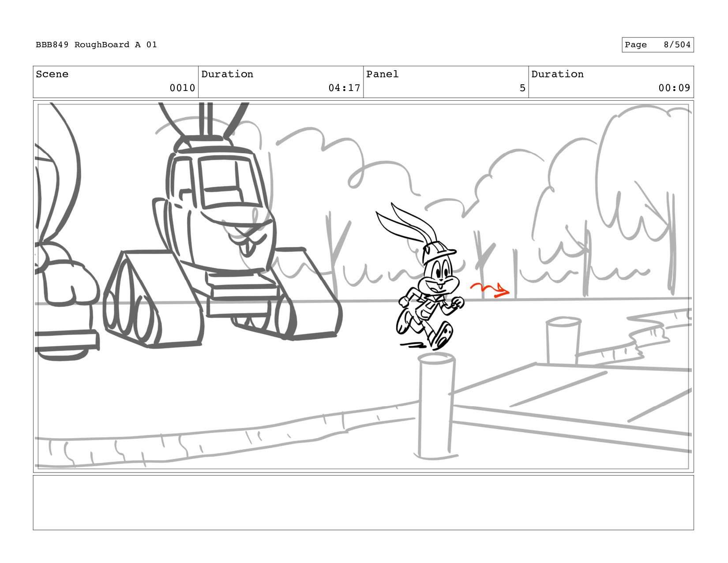Click the panel number '5'

(522, 88)
